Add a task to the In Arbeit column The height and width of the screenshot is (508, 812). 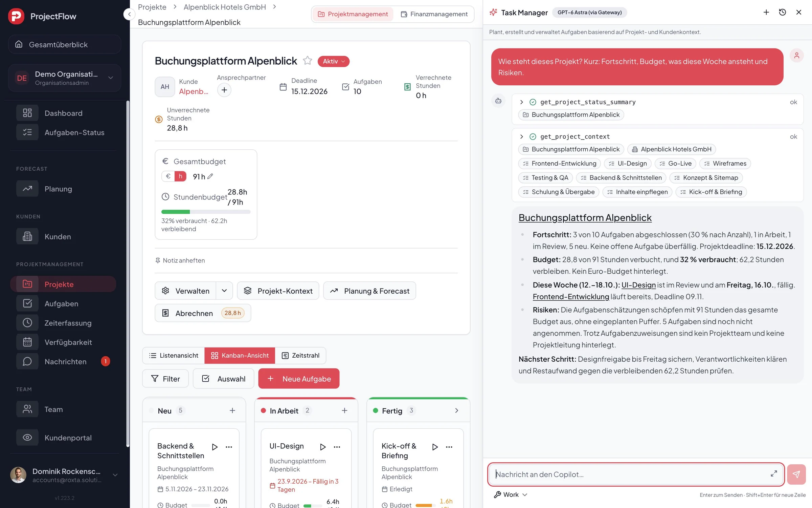pos(344,410)
